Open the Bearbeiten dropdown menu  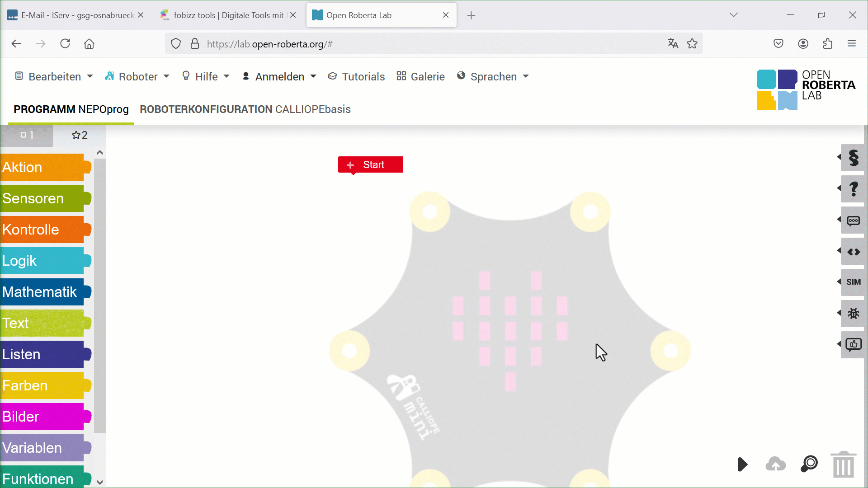pyautogui.click(x=54, y=76)
